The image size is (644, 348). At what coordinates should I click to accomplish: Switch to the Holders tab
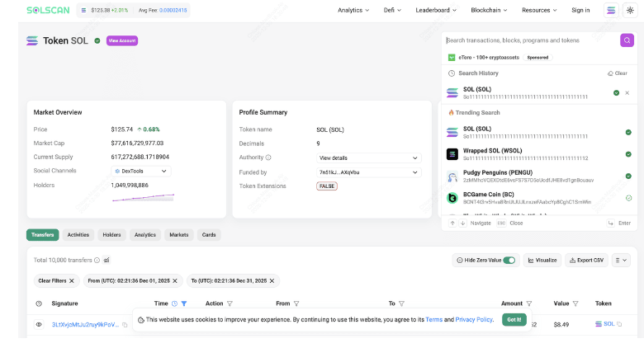(x=111, y=235)
